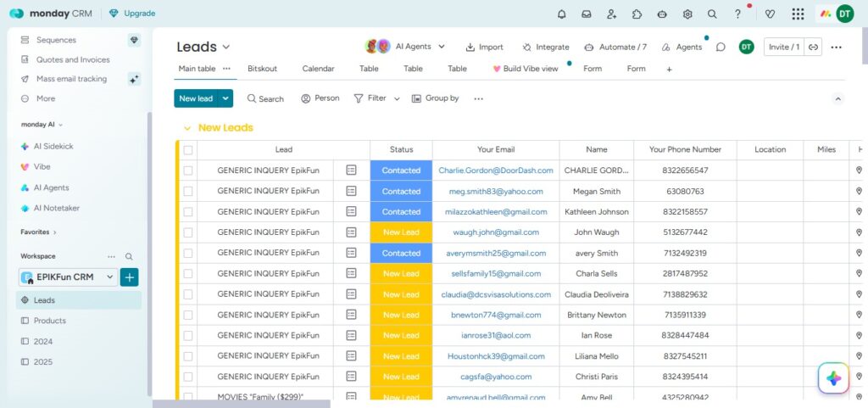Open workspace three-dot options

(x=111, y=256)
